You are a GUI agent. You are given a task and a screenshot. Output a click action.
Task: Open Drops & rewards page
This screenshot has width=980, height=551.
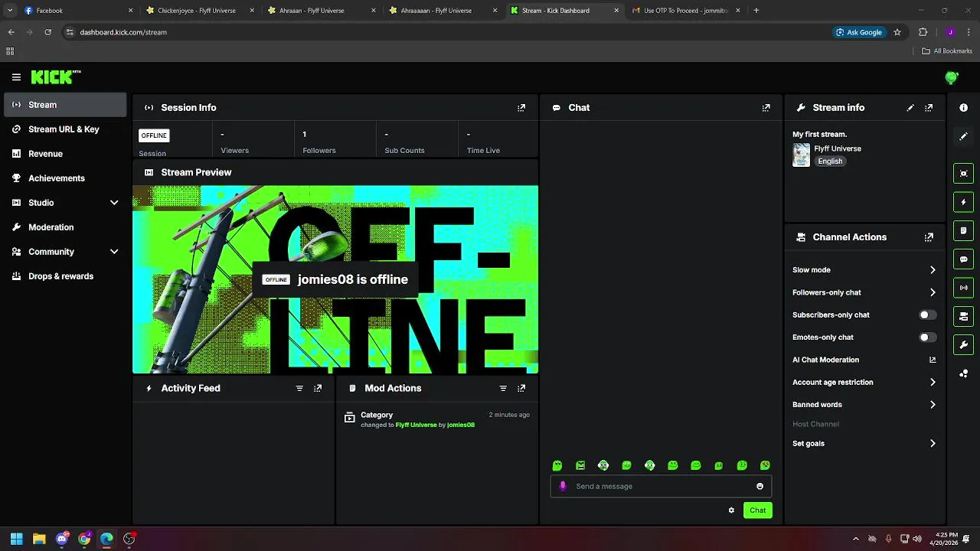(65, 276)
